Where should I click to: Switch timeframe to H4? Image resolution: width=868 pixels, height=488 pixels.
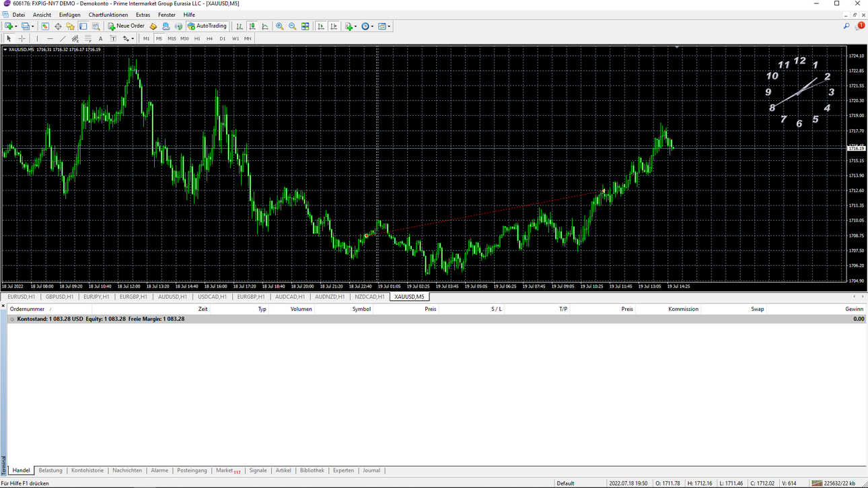[x=209, y=38]
